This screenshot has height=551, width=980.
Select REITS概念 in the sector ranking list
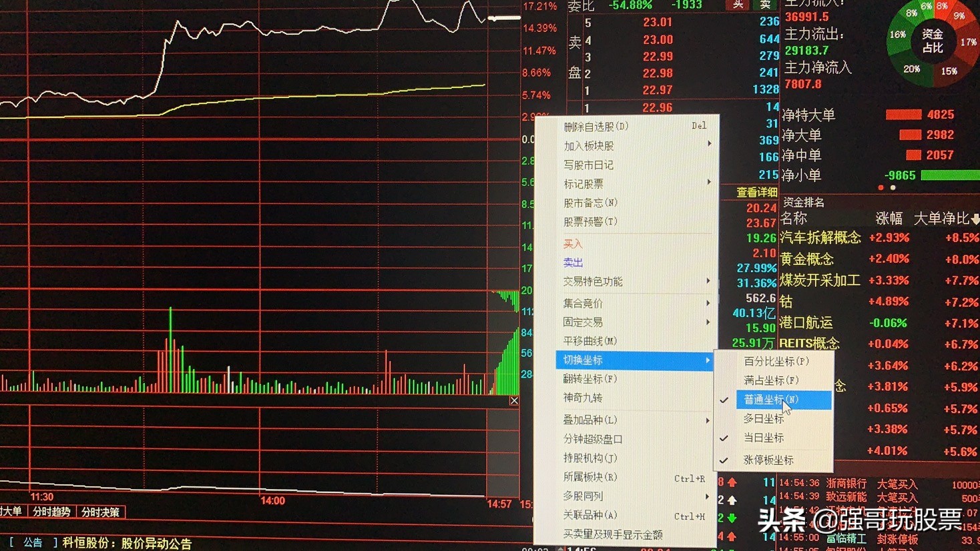(809, 343)
